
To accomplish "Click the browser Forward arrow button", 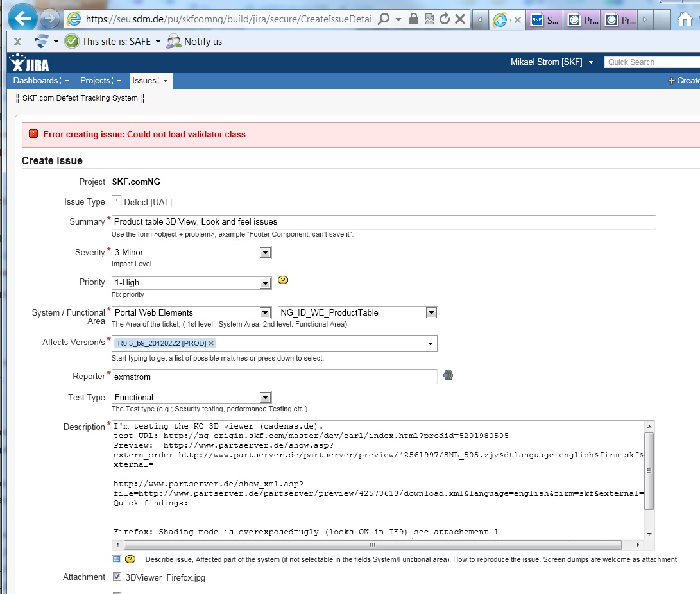I will click(50, 19).
